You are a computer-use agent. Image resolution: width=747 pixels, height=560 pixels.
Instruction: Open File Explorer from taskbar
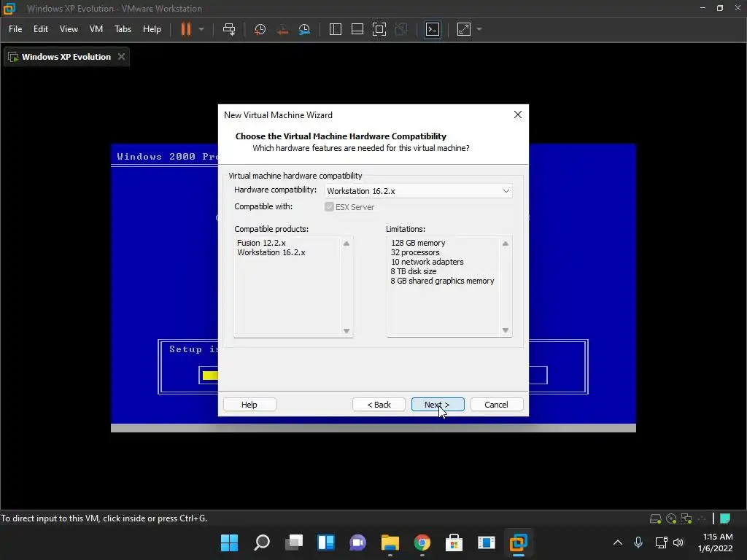point(390,542)
